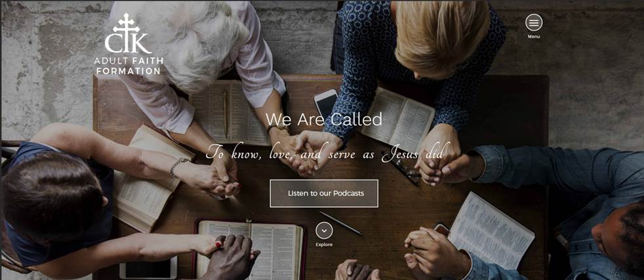Open the hamburger Menu icon
The width and height of the screenshot is (644, 280).
(x=534, y=22)
